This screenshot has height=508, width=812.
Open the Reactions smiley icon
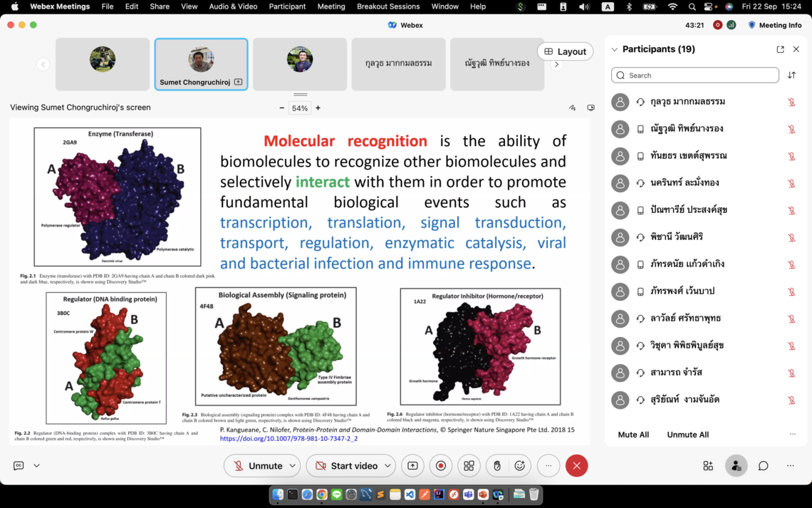click(x=520, y=466)
